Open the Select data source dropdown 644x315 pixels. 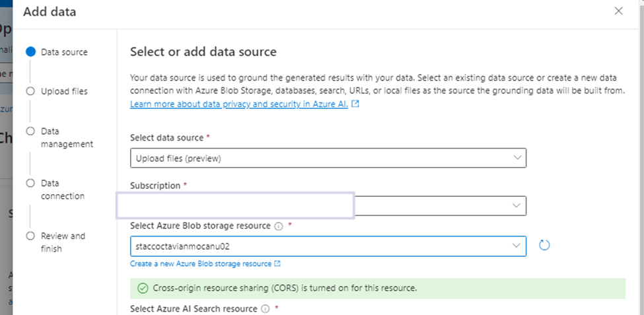[x=328, y=158]
